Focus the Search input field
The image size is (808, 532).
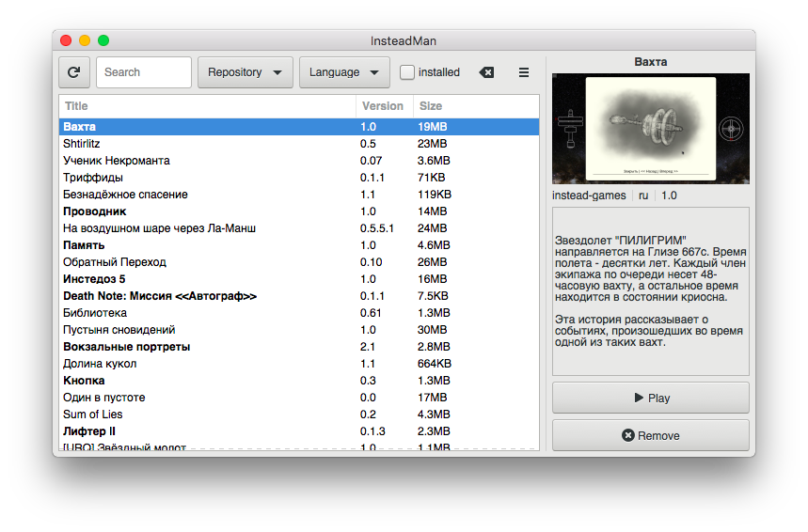(144, 72)
